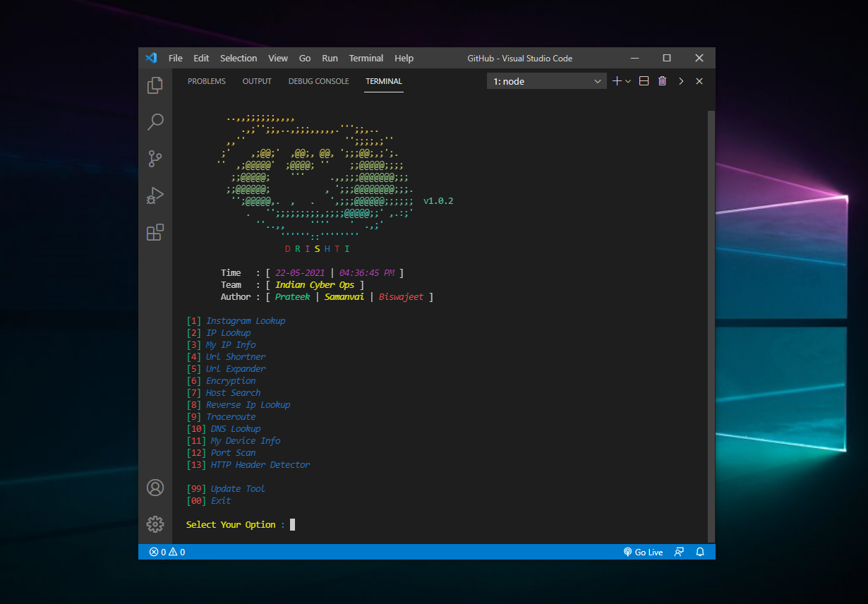Viewport: 868px width, 604px height.
Task: Open the terminal selection dropdown showing 1: node
Action: 546,80
